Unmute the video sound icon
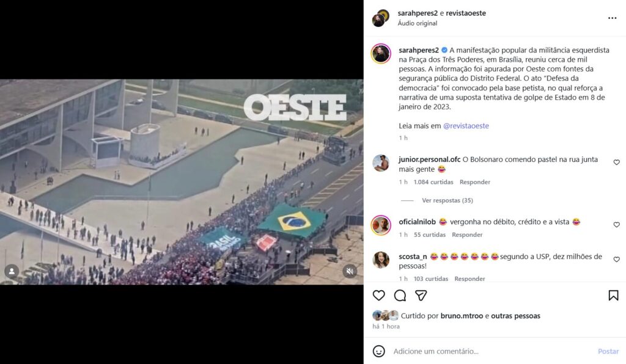 [x=350, y=271]
